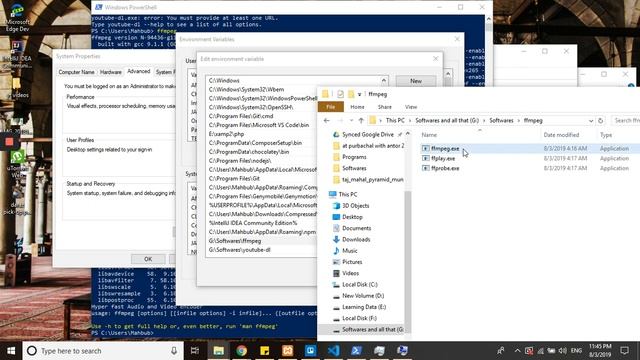640x360 pixels.
Task: Refresh the ffmpeg folder view
Action: [x=600, y=121]
